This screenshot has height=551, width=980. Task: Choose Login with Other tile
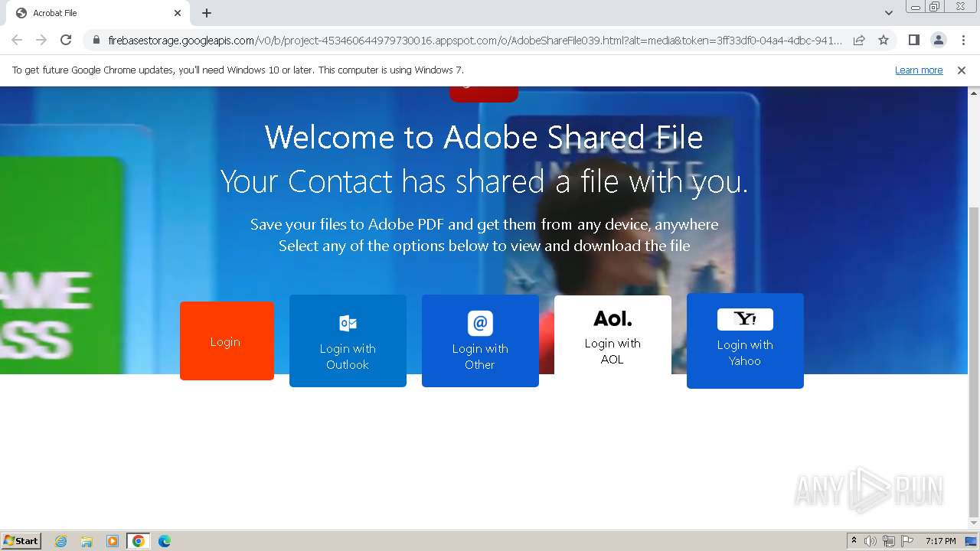480,341
